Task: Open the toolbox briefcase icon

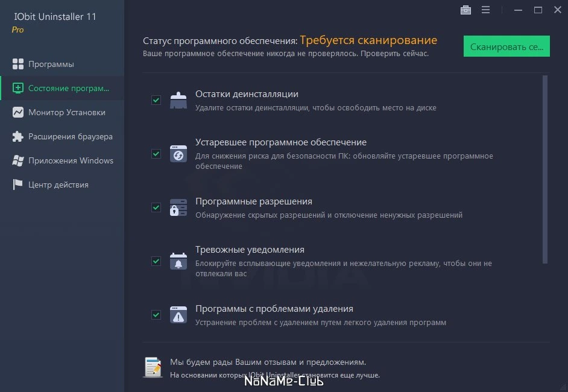Action: tap(465, 10)
